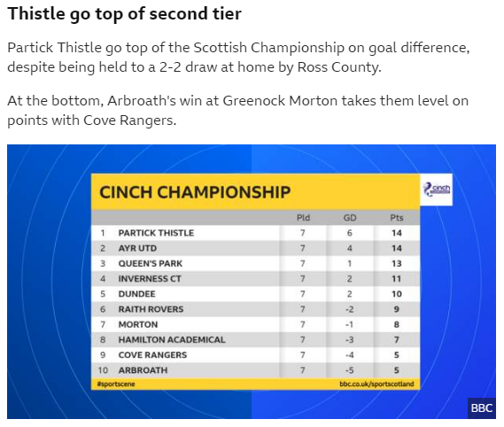Open the bbc.co.uk/sportscotland link text
Screen dimensions: 504x427
click(x=376, y=384)
